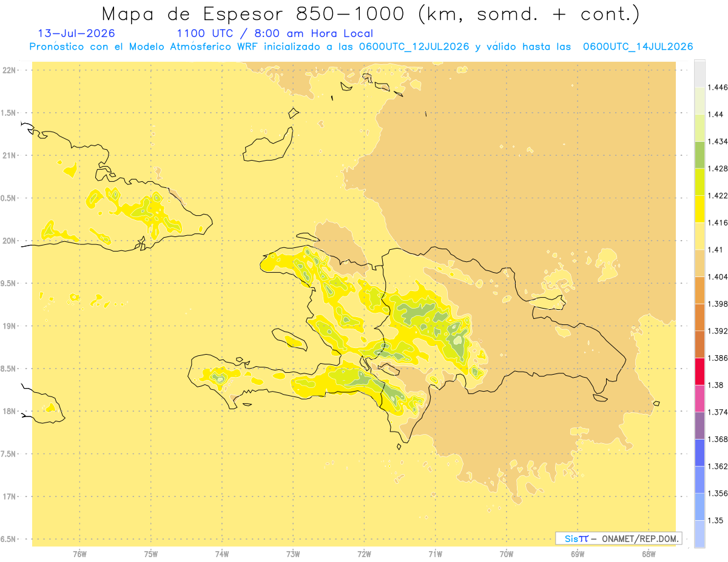Click the 1.362 colorbar value
Viewport: 728px width, 562px height.
(x=718, y=466)
